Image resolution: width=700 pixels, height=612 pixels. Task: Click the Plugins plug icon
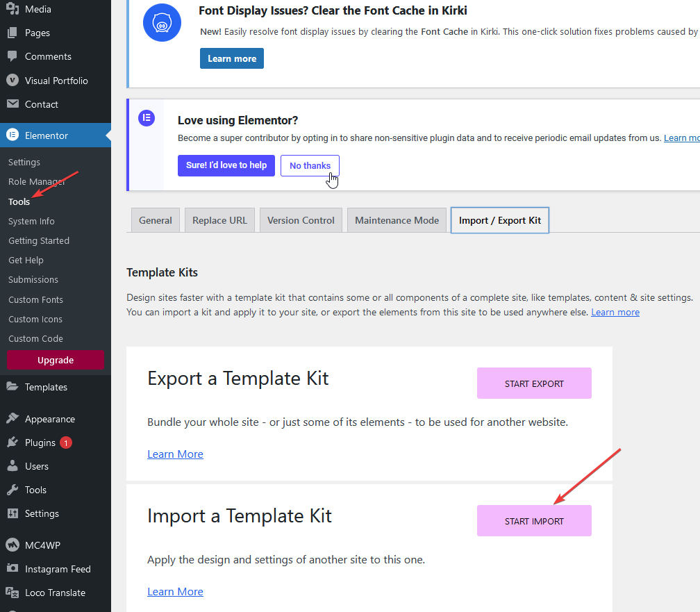12,443
